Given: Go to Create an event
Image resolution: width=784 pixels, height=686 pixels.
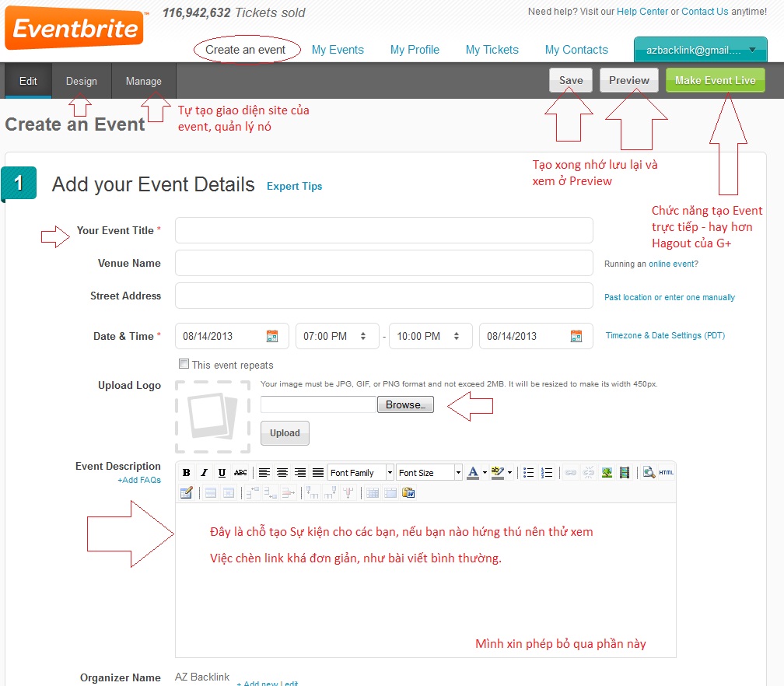Looking at the screenshot, I should (245, 50).
